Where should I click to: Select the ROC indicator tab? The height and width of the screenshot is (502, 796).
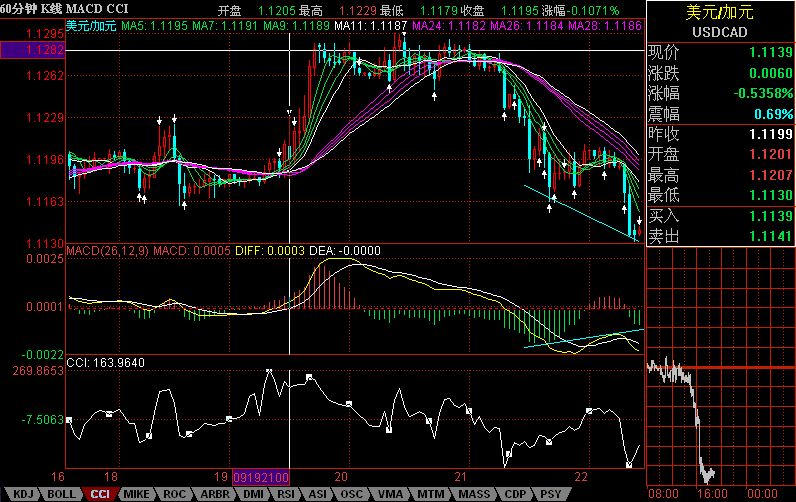174,494
